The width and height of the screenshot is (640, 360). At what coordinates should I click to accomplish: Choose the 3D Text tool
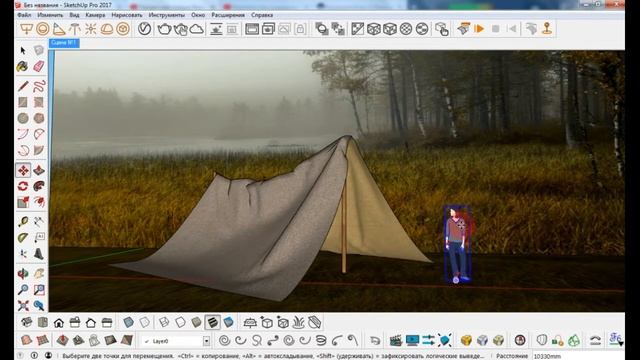pyautogui.click(x=39, y=254)
